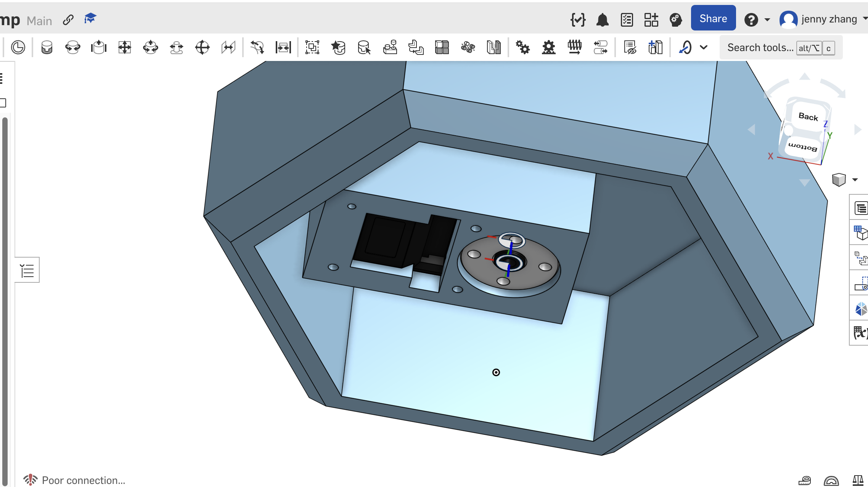Click the list with hidden-eye toolbar icon

(630, 48)
